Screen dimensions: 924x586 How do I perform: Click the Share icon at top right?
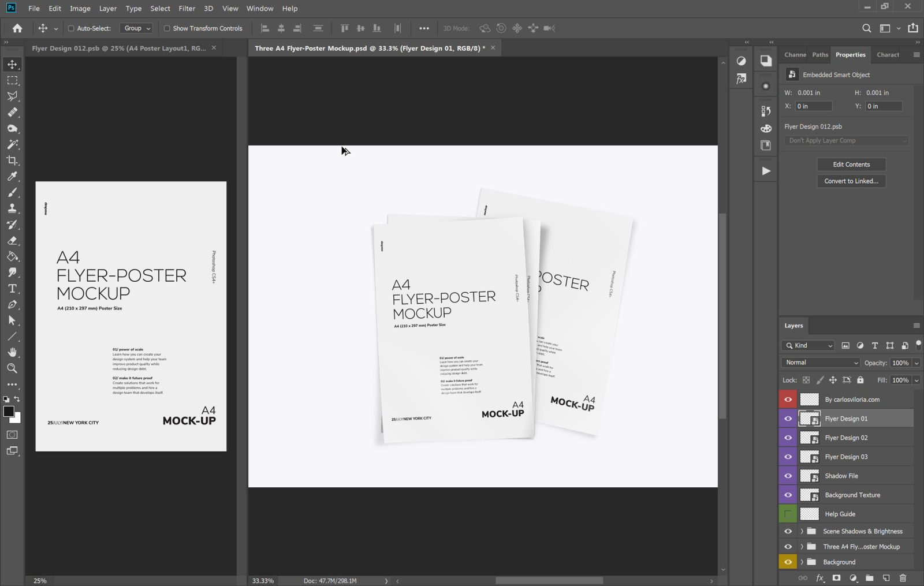pyautogui.click(x=913, y=28)
